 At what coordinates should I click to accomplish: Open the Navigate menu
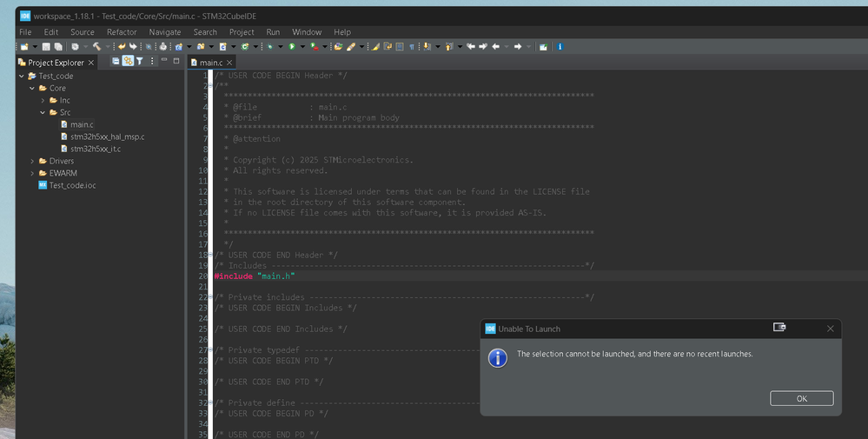pos(165,32)
